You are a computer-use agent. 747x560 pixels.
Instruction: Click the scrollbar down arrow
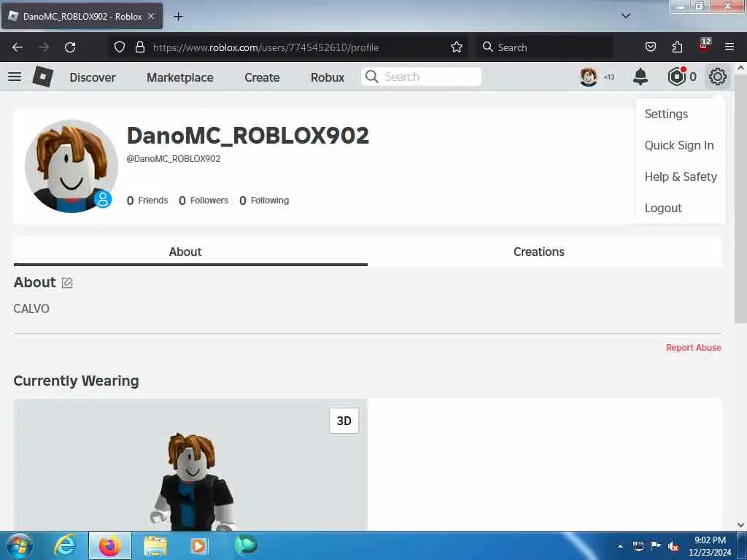click(740, 525)
